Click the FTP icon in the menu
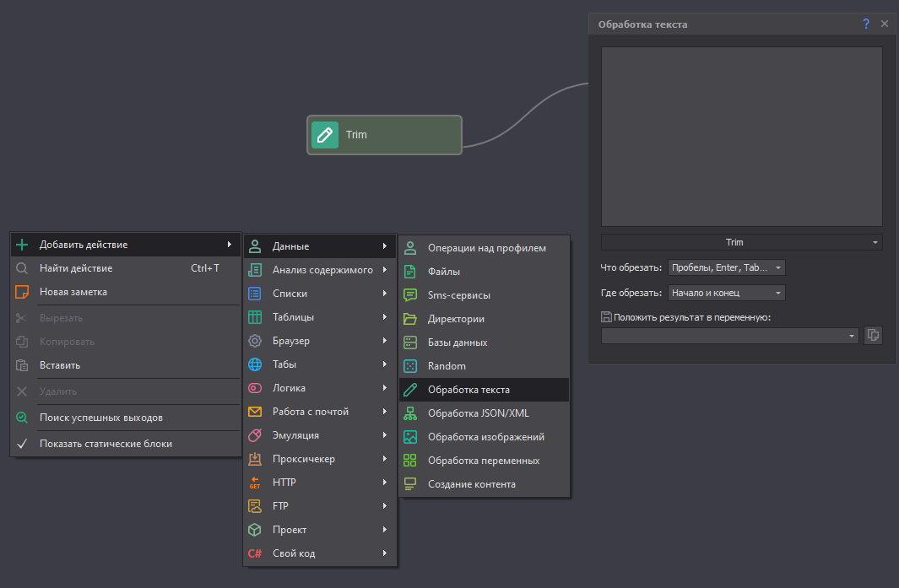 coord(255,506)
